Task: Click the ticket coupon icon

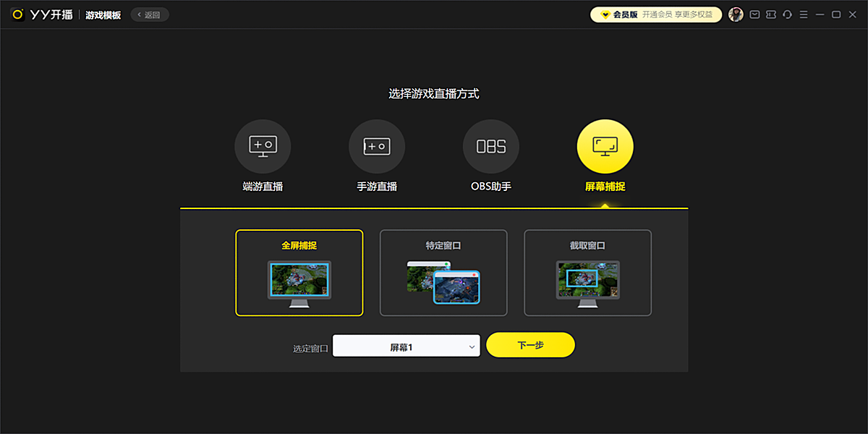Action: pos(771,14)
